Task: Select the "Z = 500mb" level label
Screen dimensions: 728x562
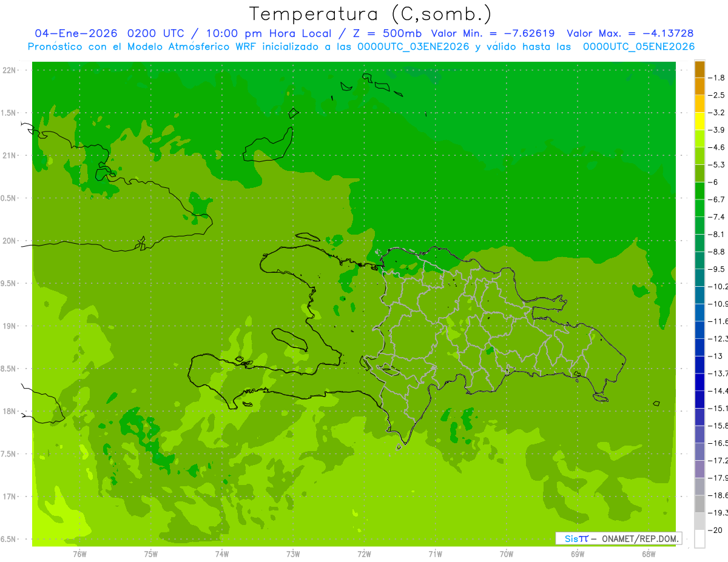Action: tap(386, 33)
